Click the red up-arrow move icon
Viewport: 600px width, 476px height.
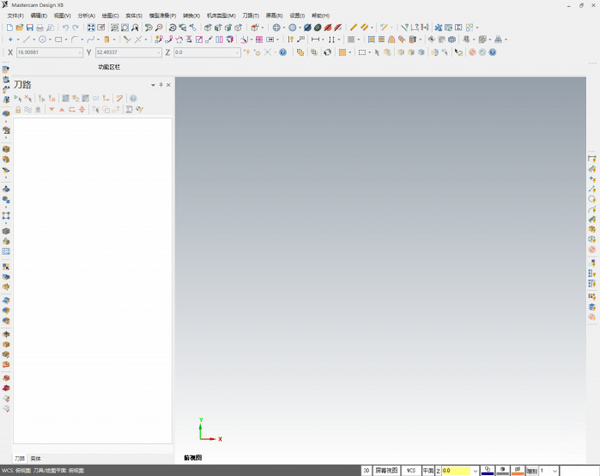point(62,110)
